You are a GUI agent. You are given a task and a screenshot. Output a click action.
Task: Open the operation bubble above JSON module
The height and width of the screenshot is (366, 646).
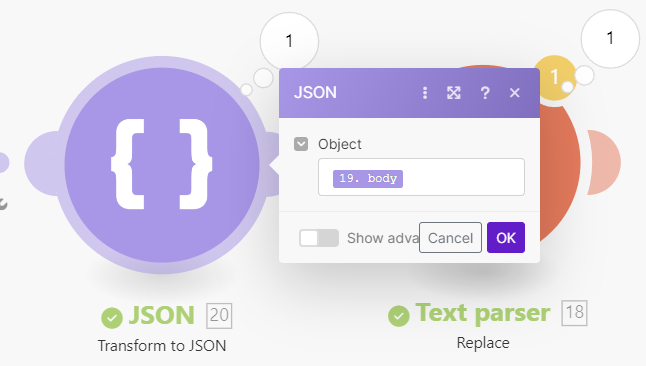289,41
